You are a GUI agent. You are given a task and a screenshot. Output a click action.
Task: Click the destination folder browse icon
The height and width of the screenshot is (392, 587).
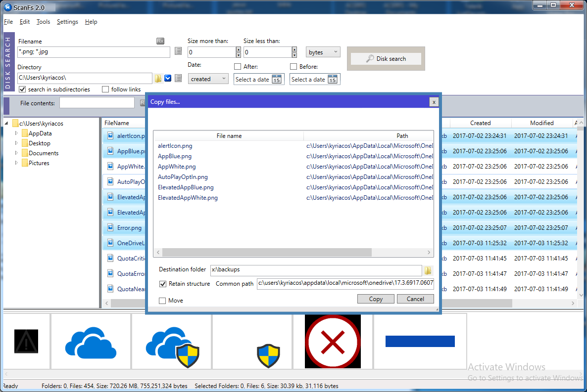click(x=428, y=270)
